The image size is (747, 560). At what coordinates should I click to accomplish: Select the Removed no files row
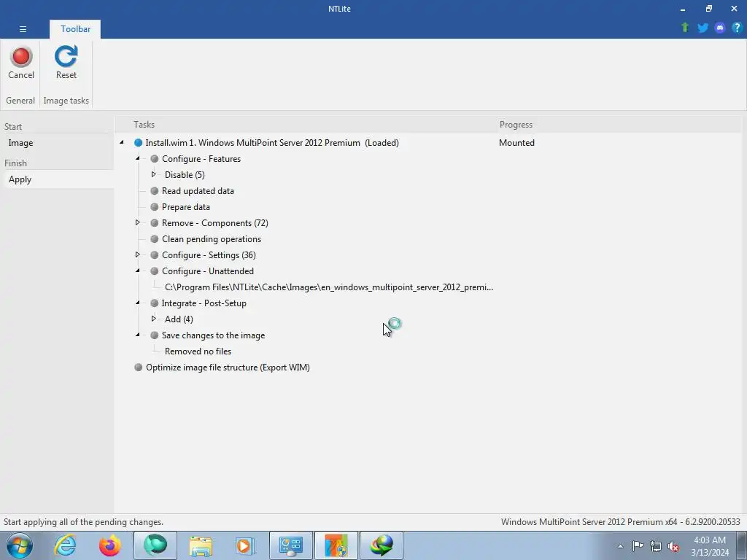pyautogui.click(x=198, y=351)
